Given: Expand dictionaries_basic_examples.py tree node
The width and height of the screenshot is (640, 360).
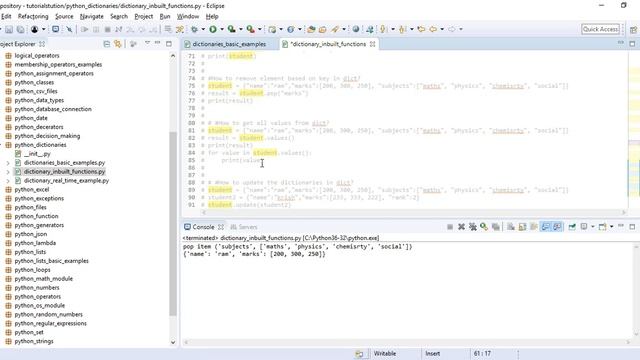Looking at the screenshot, I should click(8, 163).
